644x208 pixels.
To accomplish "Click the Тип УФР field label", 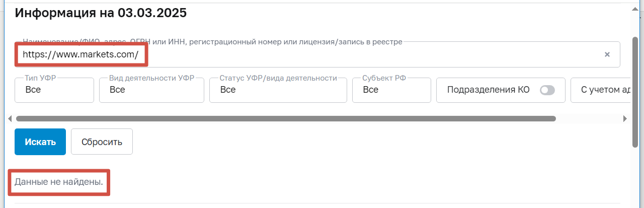I will point(39,79).
